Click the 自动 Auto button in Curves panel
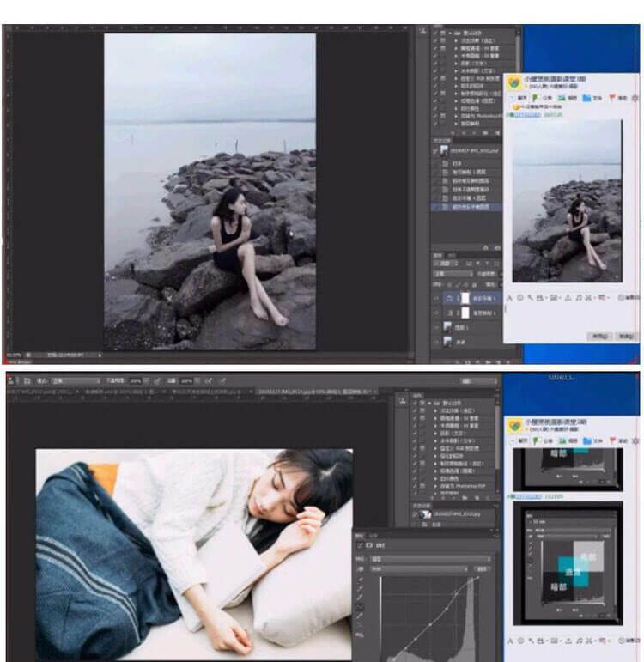 pos(482,569)
